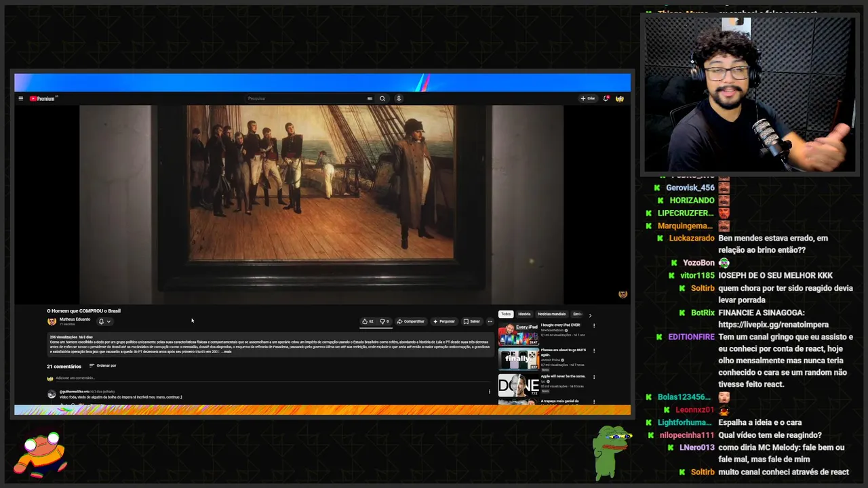The image size is (868, 488).
Task: Select the Notícias mundiais filter chip
Action: (x=551, y=314)
